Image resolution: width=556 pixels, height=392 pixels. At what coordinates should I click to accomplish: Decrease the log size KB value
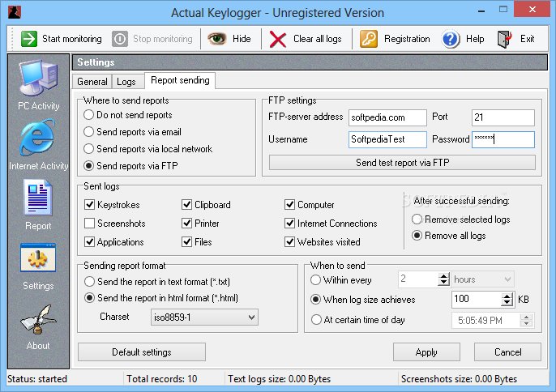[507, 304]
